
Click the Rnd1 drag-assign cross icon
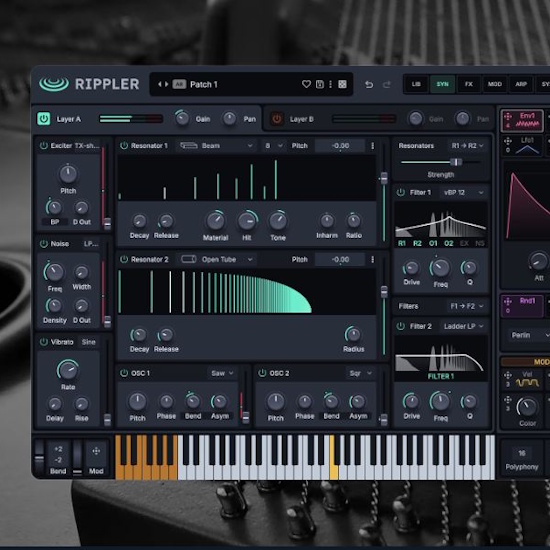[x=508, y=301]
